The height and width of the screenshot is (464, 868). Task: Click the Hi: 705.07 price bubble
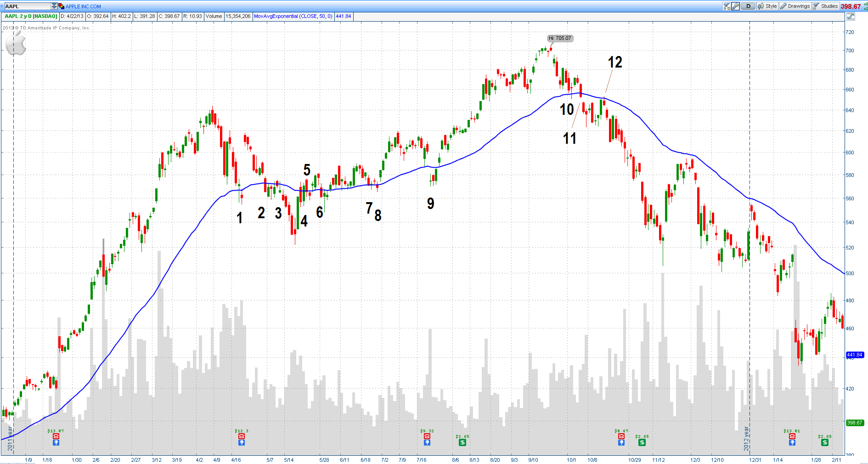pyautogui.click(x=560, y=38)
